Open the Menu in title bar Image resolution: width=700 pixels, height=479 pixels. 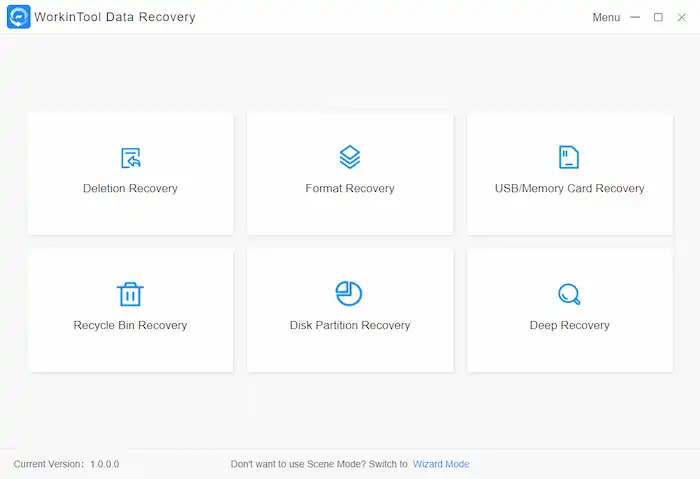click(606, 17)
